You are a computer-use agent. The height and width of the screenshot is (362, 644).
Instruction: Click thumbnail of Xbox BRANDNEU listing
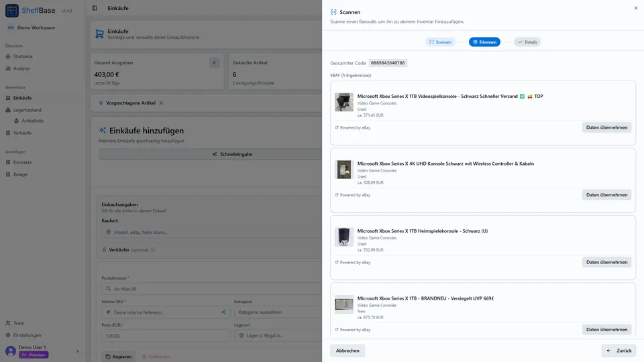point(343,304)
